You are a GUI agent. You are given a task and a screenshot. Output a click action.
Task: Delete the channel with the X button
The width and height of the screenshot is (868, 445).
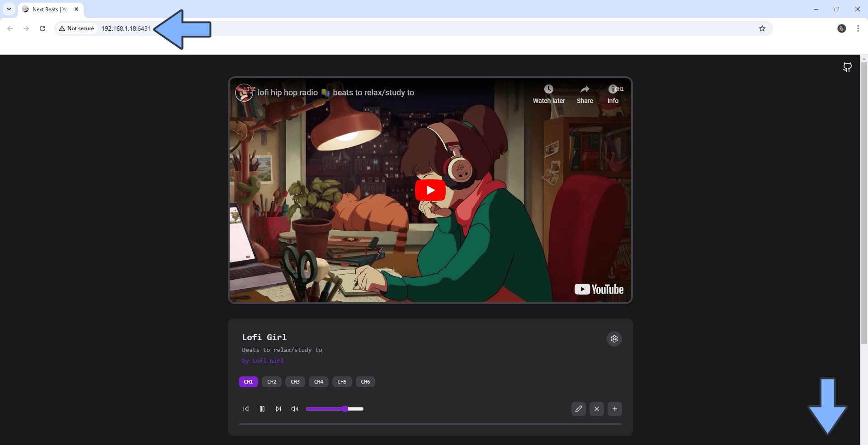597,409
